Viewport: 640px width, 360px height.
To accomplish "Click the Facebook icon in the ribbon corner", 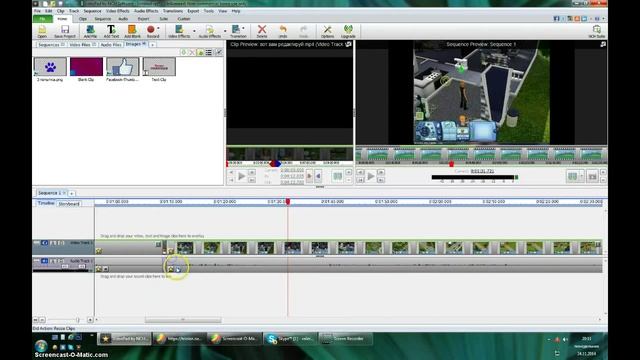I will (x=556, y=19).
